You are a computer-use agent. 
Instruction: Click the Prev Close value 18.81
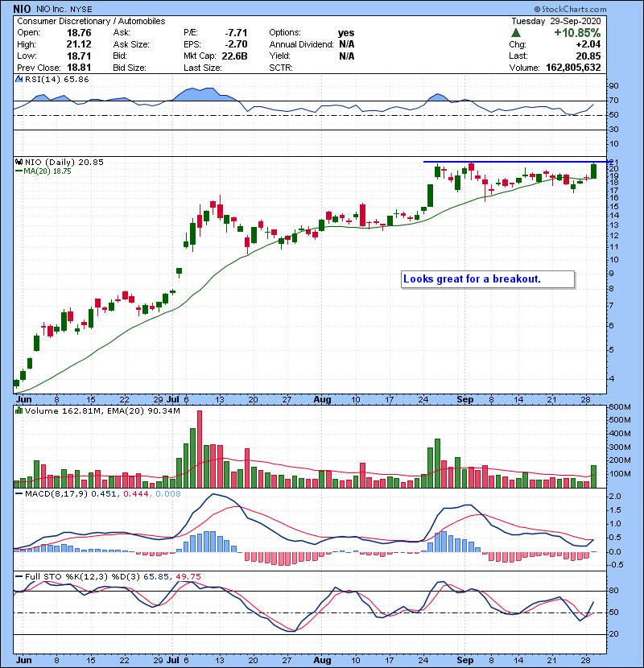tap(79, 68)
